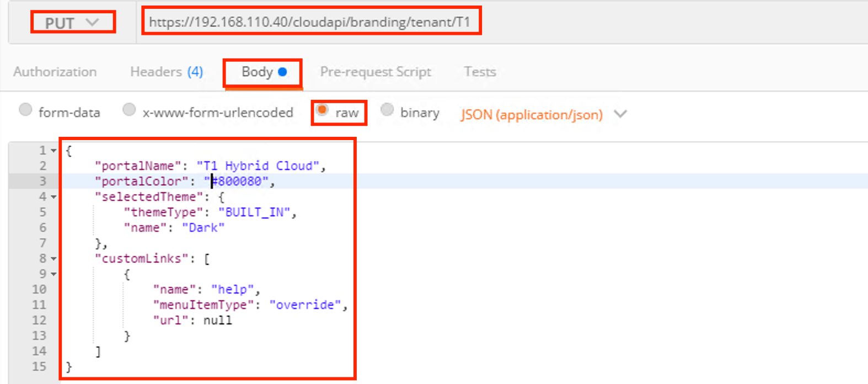
Task: Select the raw body radio button
Action: (323, 110)
